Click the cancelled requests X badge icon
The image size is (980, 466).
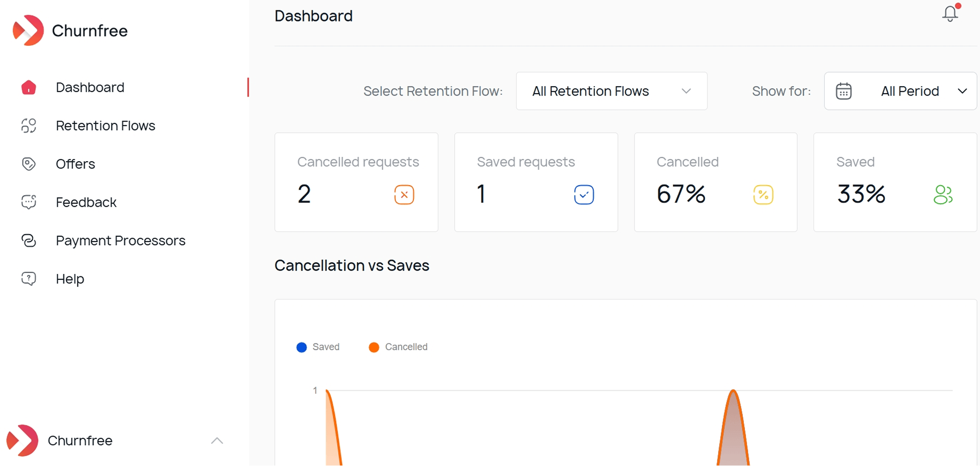(x=404, y=194)
